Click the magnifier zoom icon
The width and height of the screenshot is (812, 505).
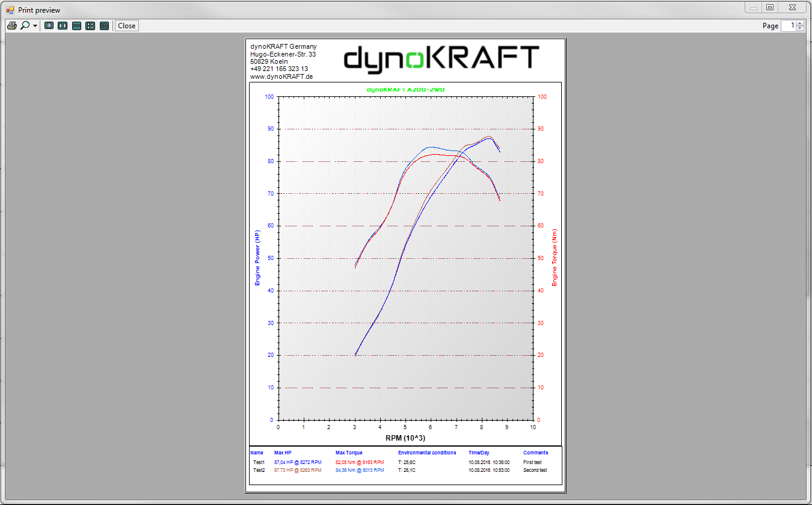[25, 26]
